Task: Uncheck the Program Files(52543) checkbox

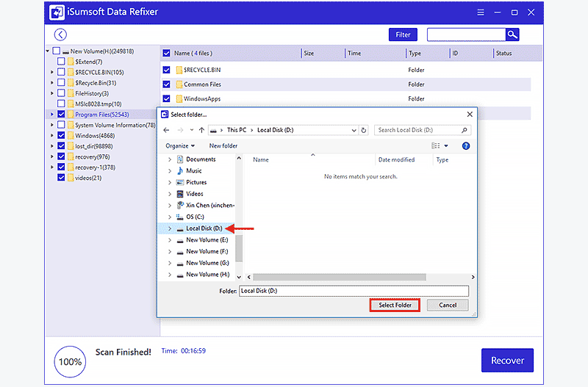Action: click(x=61, y=115)
